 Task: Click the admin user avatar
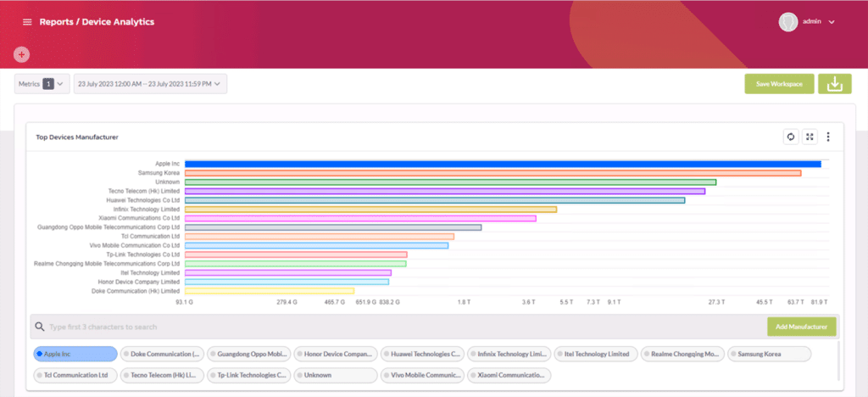tap(787, 22)
